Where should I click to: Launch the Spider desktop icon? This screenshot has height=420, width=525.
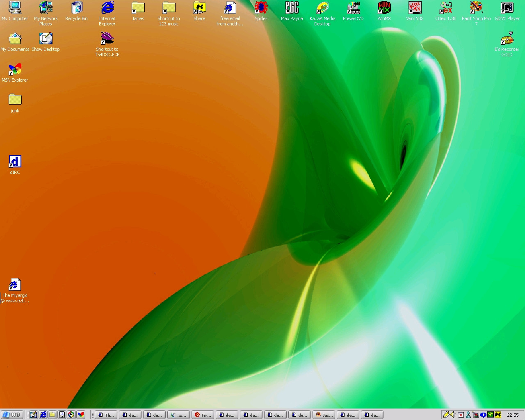pyautogui.click(x=261, y=11)
